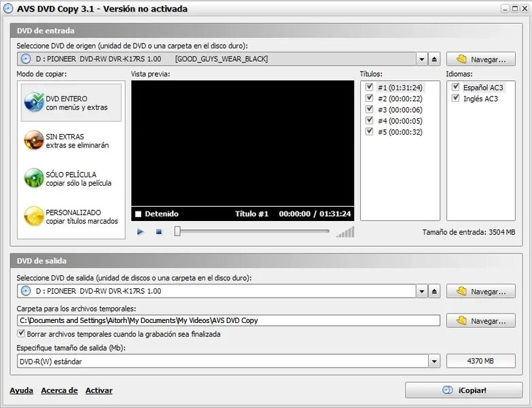532x408 pixels.
Task: Select the Español AC3 language row text
Action: pyautogui.click(x=483, y=88)
